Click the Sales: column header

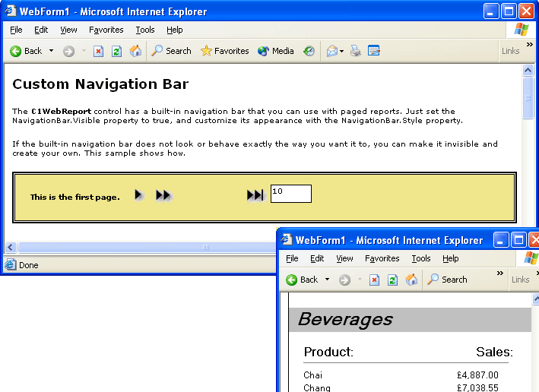pyautogui.click(x=494, y=352)
